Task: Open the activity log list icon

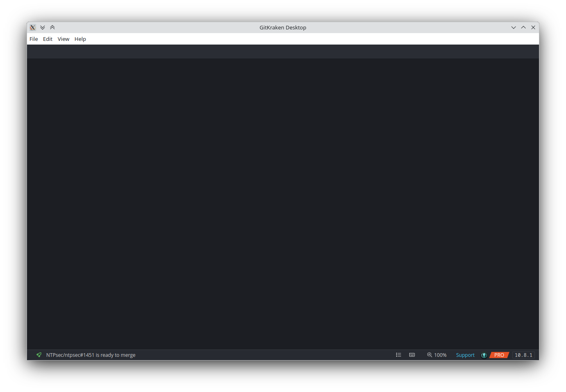Action: coord(398,355)
